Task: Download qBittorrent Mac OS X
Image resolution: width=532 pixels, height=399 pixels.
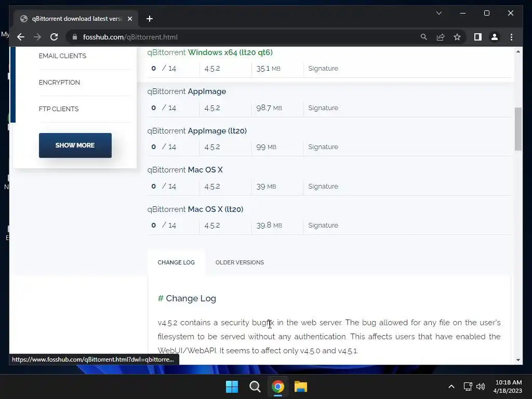Action: (185, 170)
